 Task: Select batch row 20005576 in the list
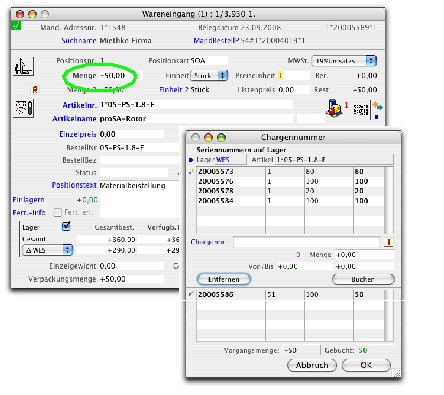[x=290, y=181]
